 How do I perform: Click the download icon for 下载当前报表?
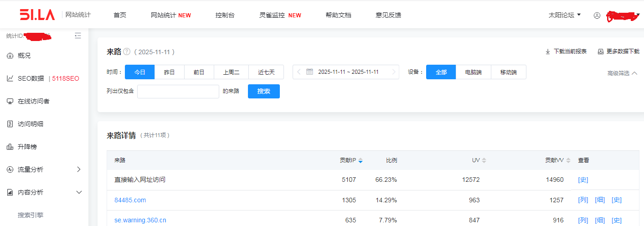point(548,52)
